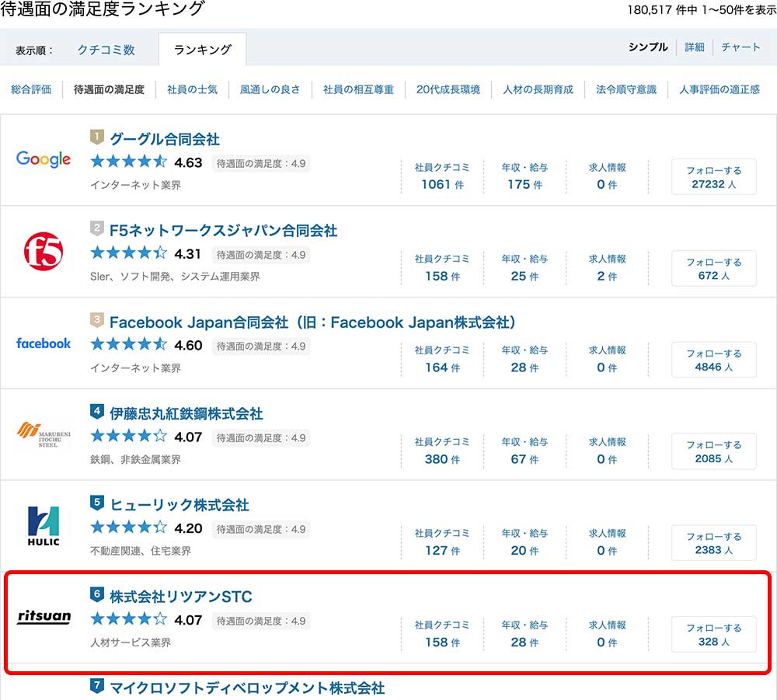
Task: Select the ランキング tab
Action: (x=202, y=50)
